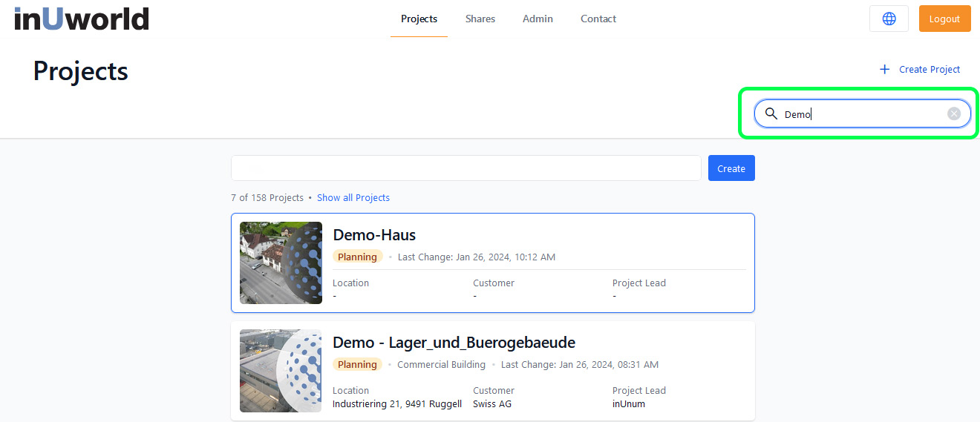Go to the Admin tab
The image size is (980, 422).
[x=538, y=19]
